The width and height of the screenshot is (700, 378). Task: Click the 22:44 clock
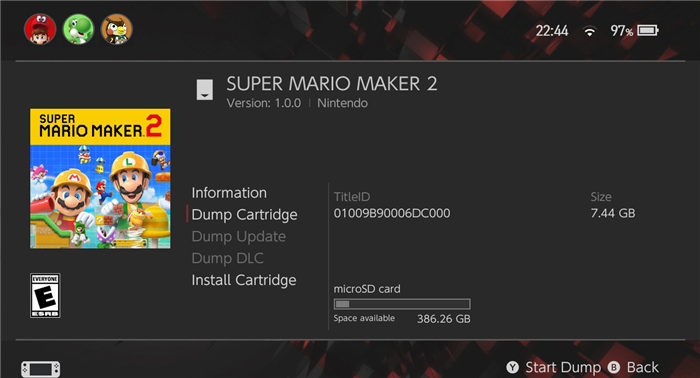552,31
